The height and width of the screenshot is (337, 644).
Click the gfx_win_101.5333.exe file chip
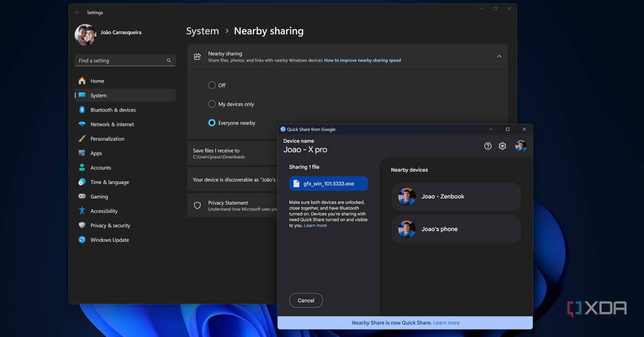pos(328,183)
